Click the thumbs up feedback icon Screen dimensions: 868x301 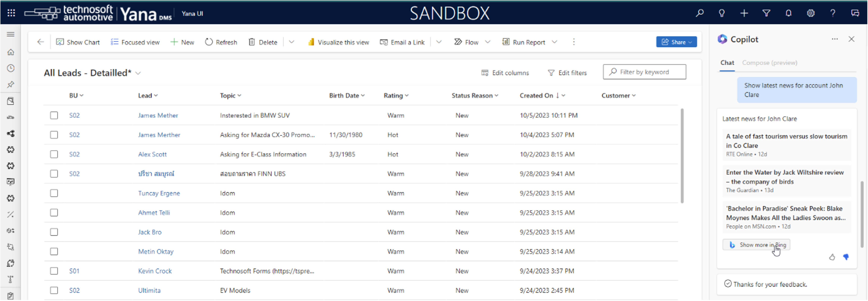832,257
